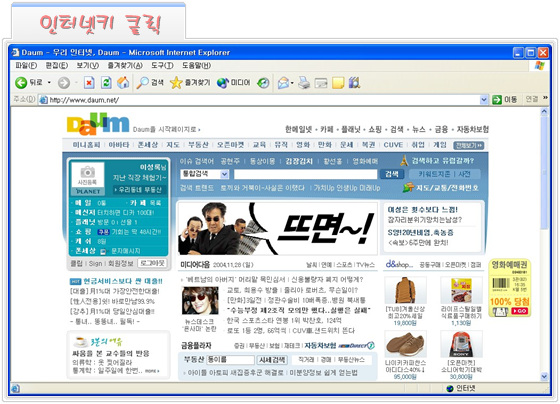Click the 자동차보험 link in 금융플라자
560x404 pixels.
(x=320, y=345)
